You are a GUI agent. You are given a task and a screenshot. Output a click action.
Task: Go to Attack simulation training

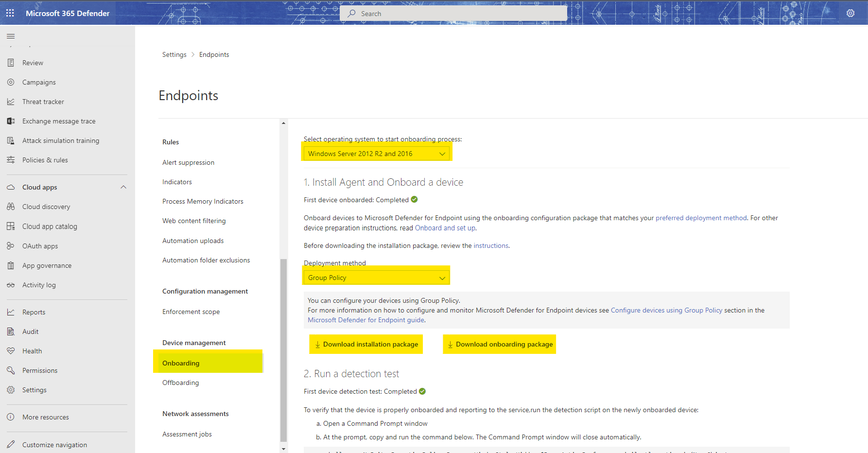pos(61,140)
